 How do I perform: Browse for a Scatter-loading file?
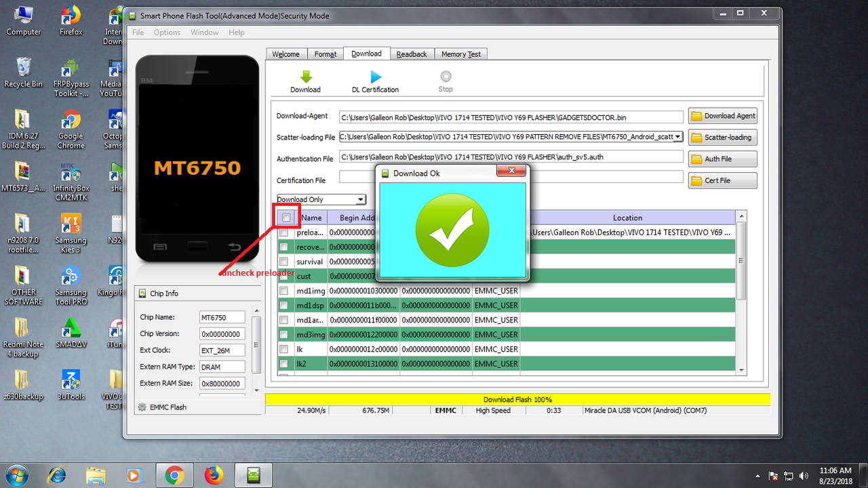point(722,138)
